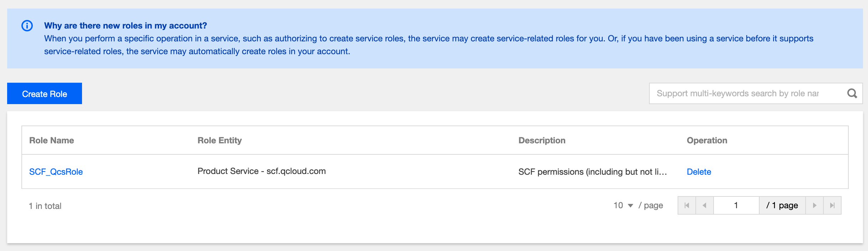The width and height of the screenshot is (868, 251).
Task: Click the search magnifier icon
Action: [x=852, y=93]
